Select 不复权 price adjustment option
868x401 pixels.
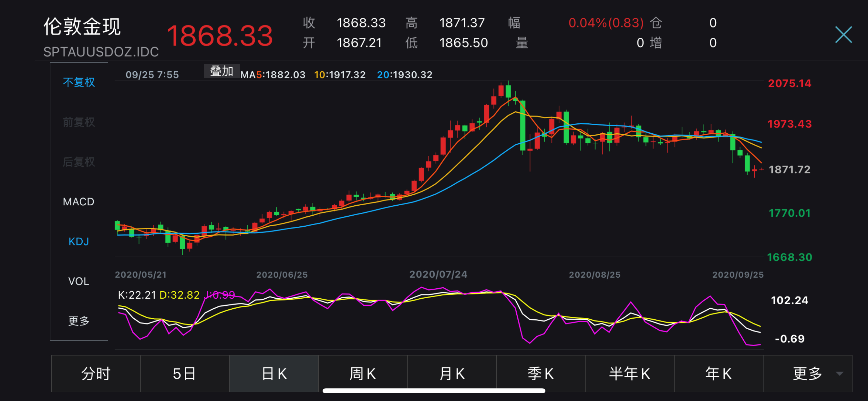tap(79, 82)
